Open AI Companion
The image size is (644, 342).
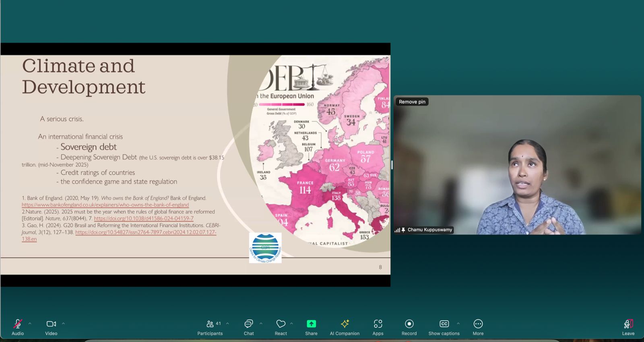click(345, 324)
